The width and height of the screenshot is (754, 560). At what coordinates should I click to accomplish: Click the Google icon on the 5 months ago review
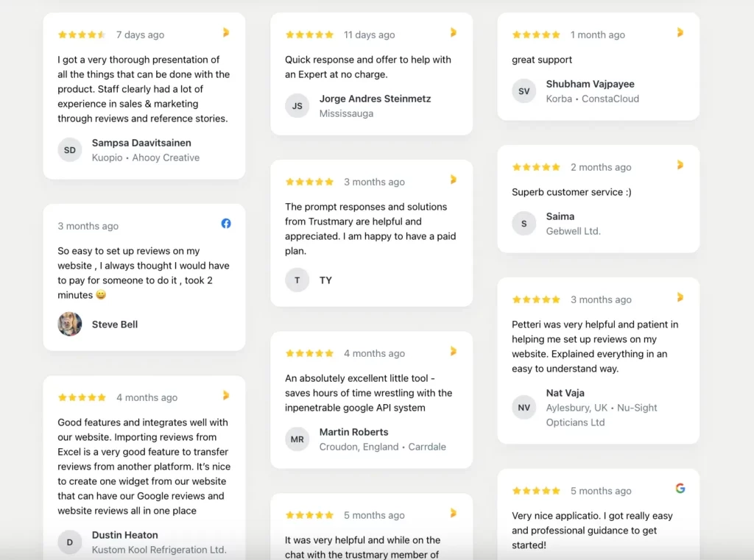[x=680, y=489]
